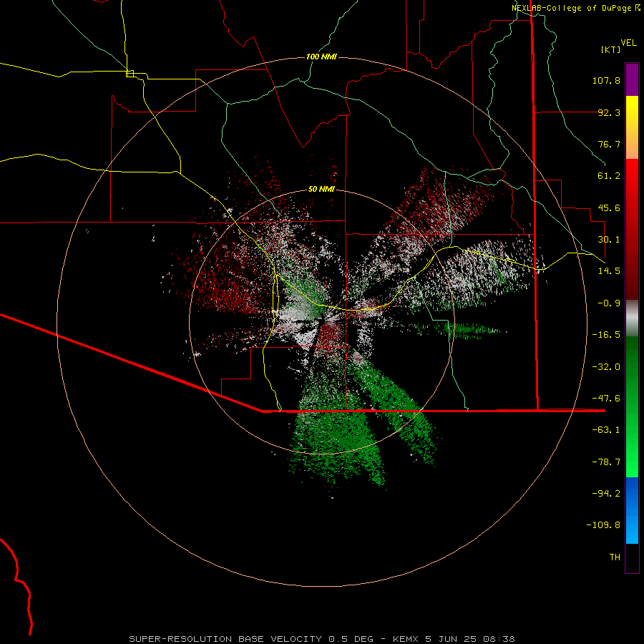
Task: Click the 14.5 legend value
Action: tap(609, 271)
